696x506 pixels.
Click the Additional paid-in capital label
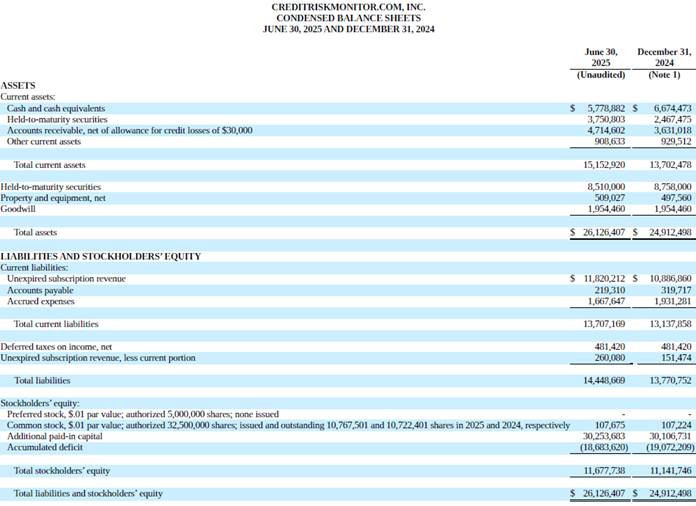click(x=56, y=436)
